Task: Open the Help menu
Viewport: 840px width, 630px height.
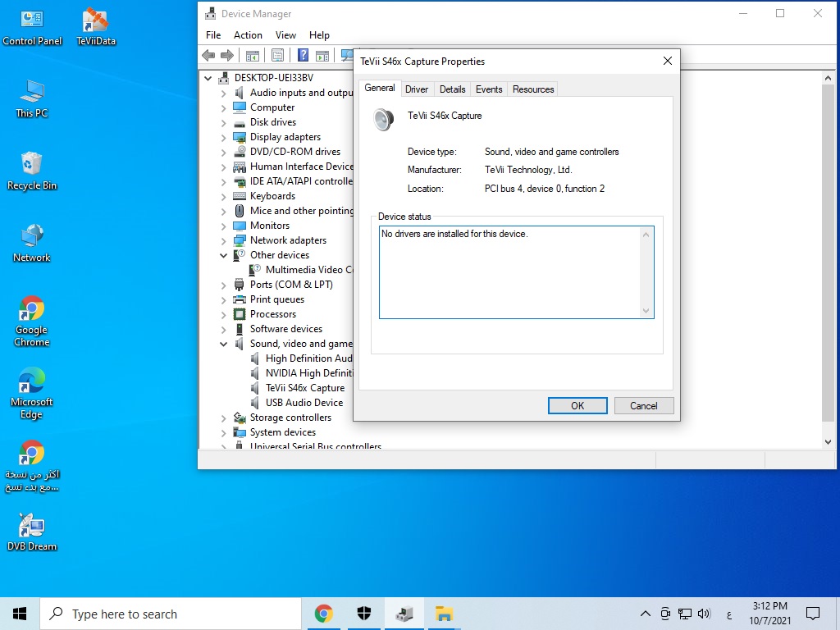Action: coord(319,34)
